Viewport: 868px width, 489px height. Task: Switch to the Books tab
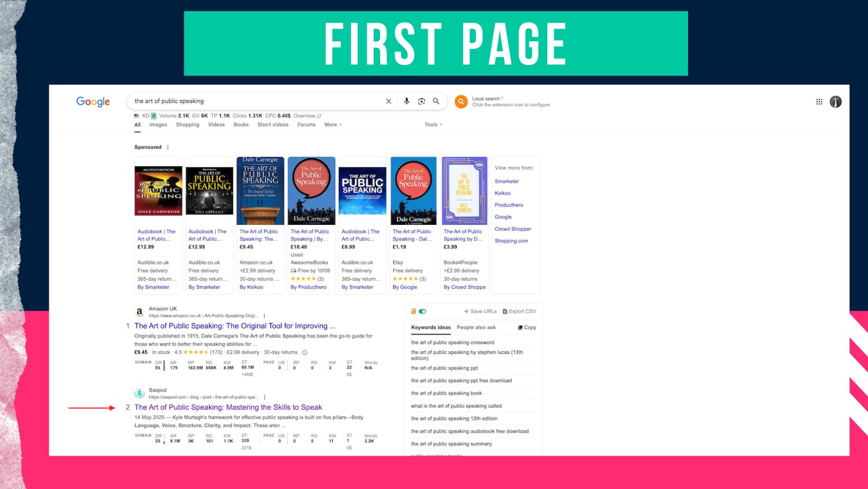pyautogui.click(x=241, y=125)
